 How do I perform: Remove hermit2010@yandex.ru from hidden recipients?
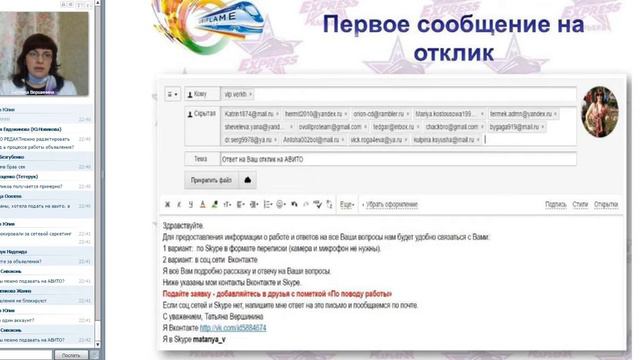click(x=346, y=114)
